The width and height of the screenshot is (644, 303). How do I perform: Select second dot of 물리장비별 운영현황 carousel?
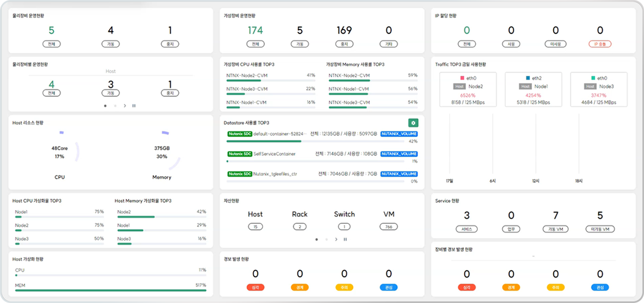pos(115,106)
